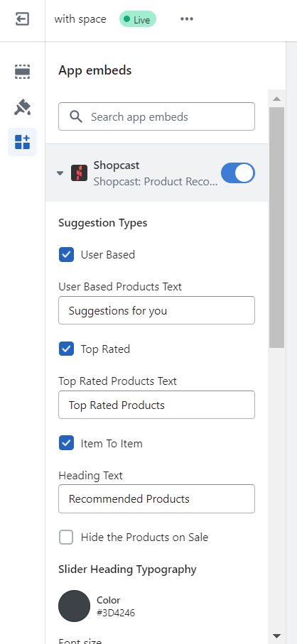Select the App embeds sidebar icon
Viewport: 297px width, 644px height.
point(22,142)
